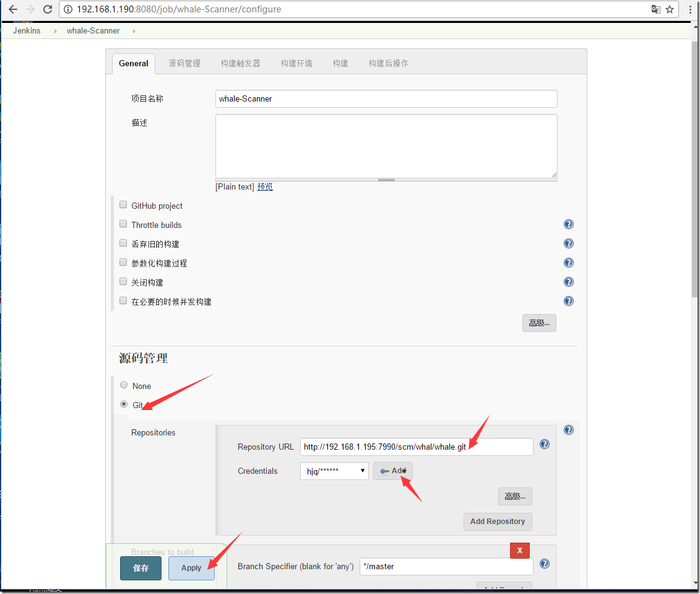Select Git source control radio button
Screen dimensions: 700x594
pyautogui.click(x=124, y=404)
